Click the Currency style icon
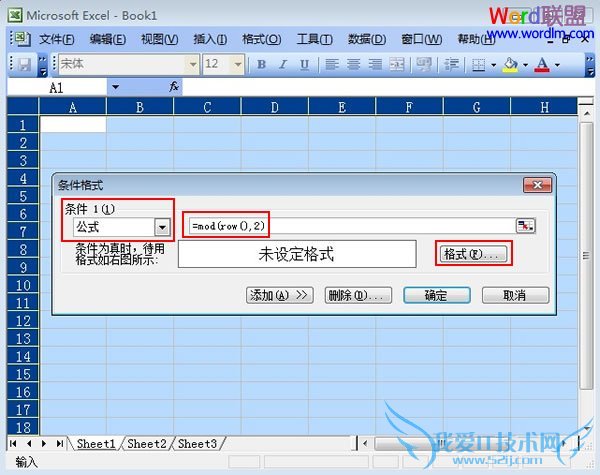The image size is (600, 475). click(x=424, y=64)
